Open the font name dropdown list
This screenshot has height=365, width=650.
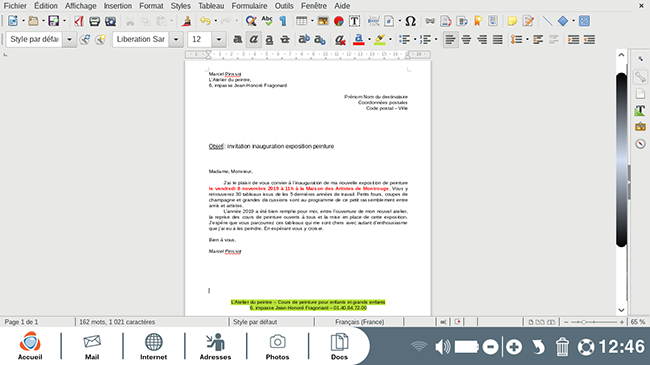[176, 39]
